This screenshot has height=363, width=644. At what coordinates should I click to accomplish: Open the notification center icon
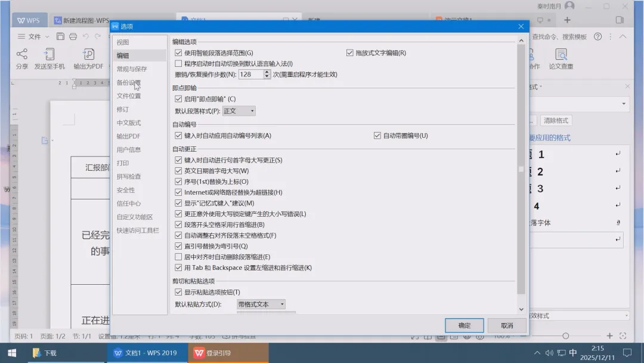627,353
